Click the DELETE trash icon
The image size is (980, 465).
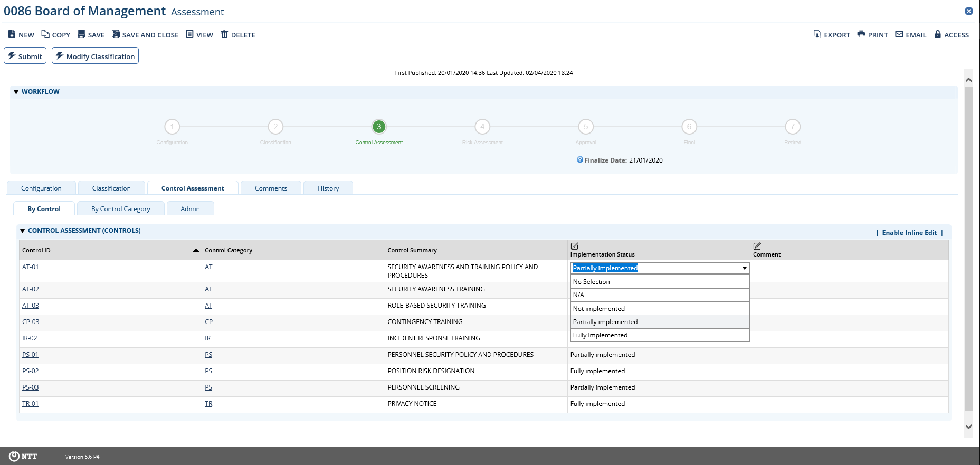coord(224,34)
